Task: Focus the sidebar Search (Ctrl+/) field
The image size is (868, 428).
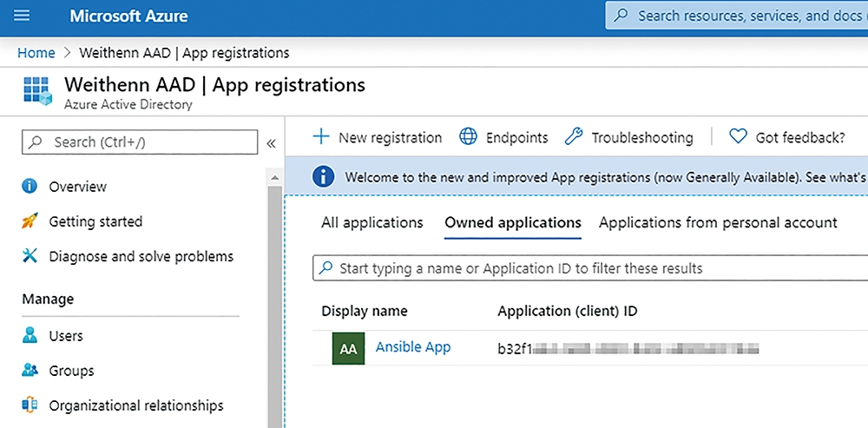Action: click(140, 142)
